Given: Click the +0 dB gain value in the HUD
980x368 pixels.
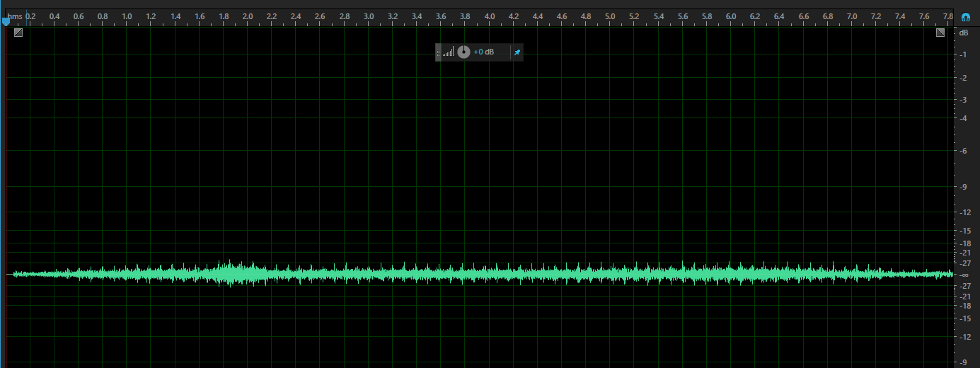Looking at the screenshot, I should click(484, 52).
